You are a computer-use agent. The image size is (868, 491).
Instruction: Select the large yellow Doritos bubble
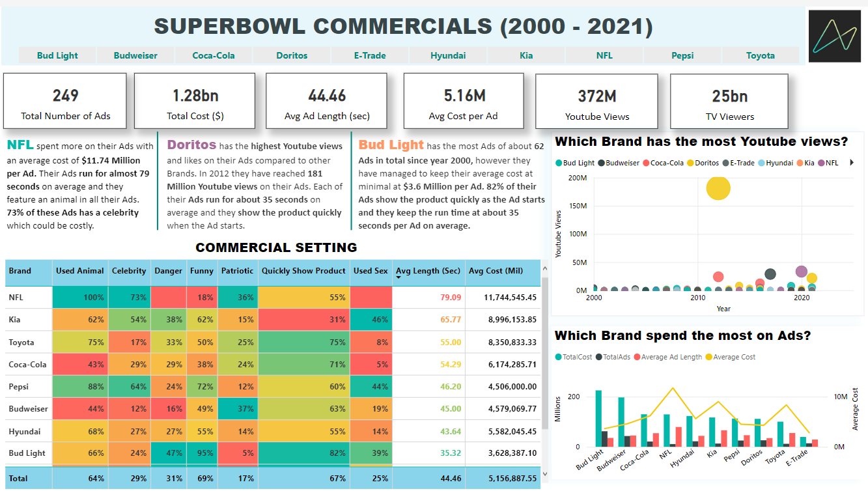click(x=718, y=188)
